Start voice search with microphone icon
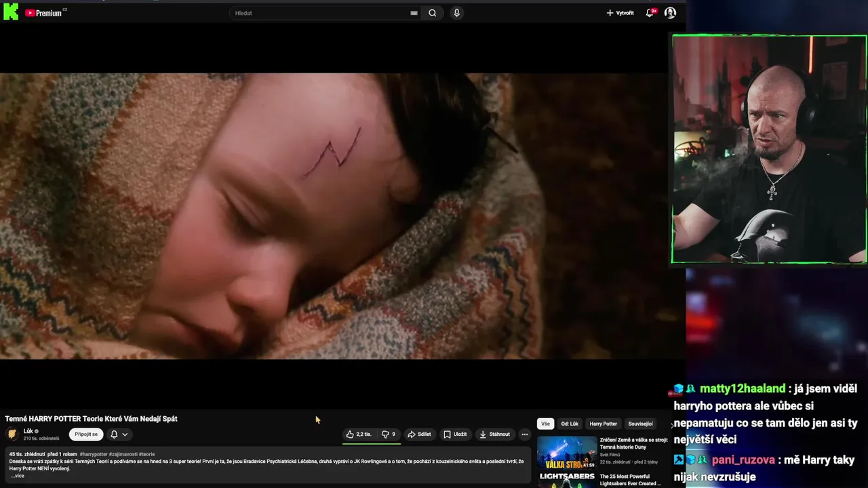Viewport: 868px width, 488px height. coord(456,13)
